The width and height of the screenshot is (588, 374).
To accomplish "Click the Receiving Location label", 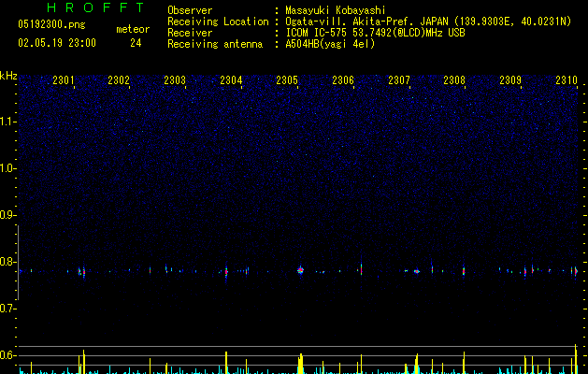I will point(218,22).
